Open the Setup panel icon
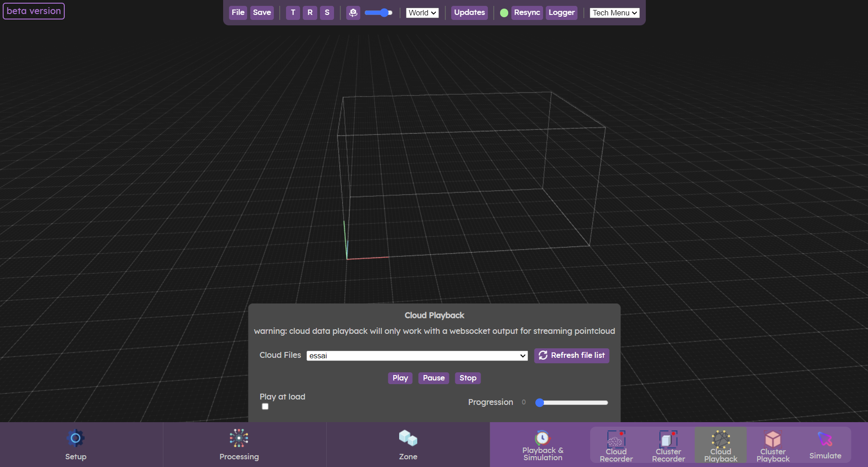Image resolution: width=868 pixels, height=467 pixels. tap(75, 439)
